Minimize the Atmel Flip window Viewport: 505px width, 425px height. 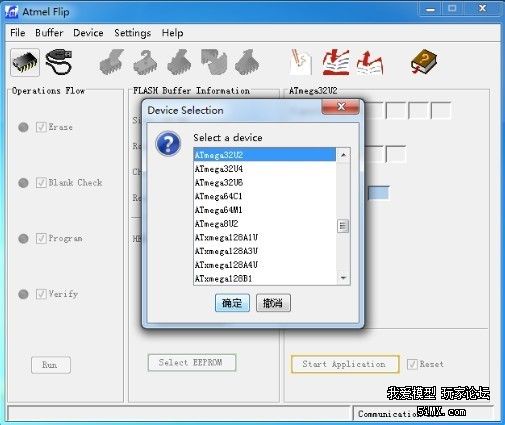430,9
